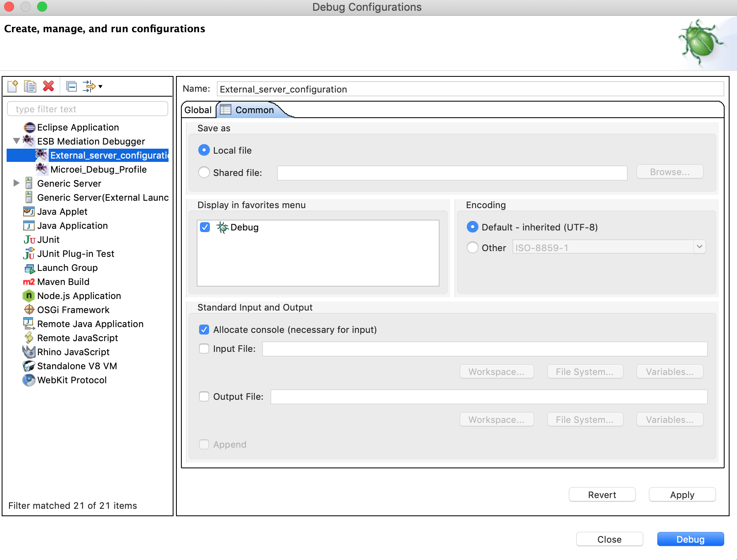Click the Java Applet icon
Screen dimensions: 737x560
(x=29, y=211)
